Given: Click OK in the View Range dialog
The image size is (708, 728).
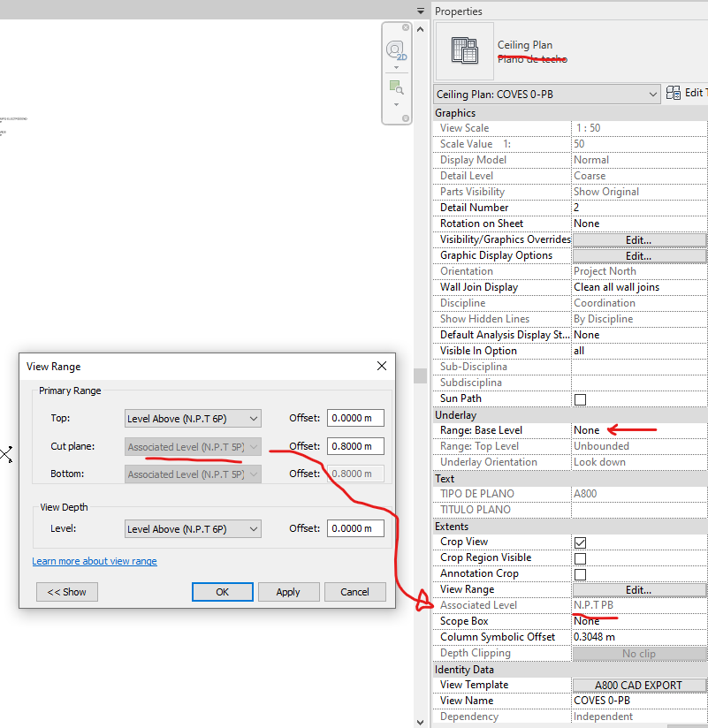Looking at the screenshot, I should pos(222,592).
